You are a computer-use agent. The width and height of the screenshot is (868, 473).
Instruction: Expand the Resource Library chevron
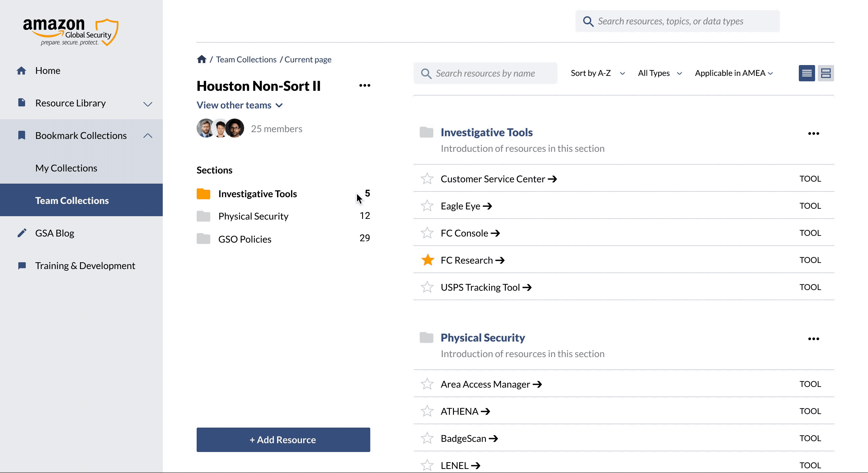tap(148, 104)
